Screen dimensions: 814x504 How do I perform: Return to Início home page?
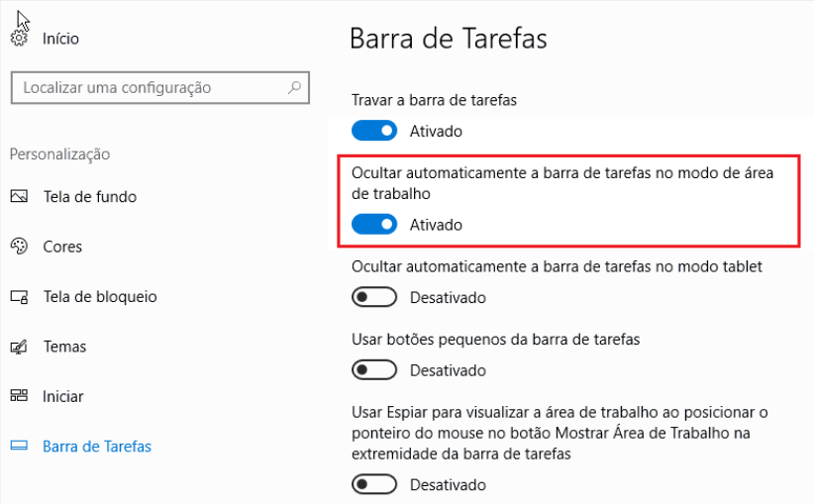click(x=60, y=39)
